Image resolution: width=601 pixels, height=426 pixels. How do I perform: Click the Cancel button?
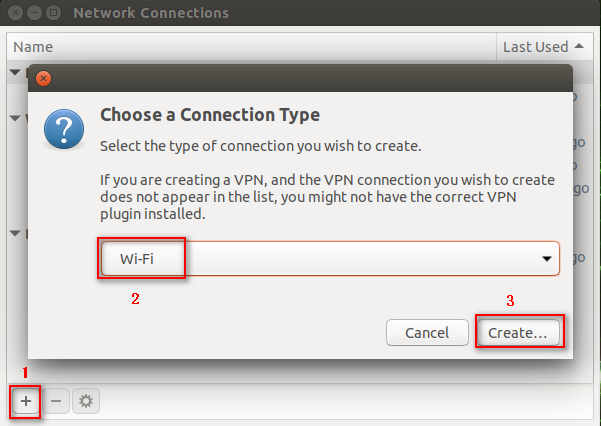tap(427, 332)
